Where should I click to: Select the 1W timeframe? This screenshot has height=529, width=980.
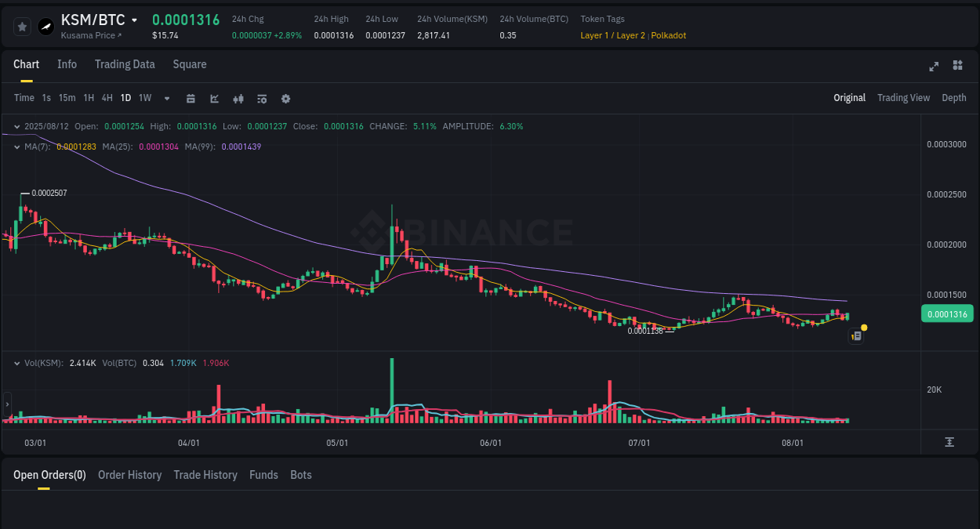(x=144, y=98)
